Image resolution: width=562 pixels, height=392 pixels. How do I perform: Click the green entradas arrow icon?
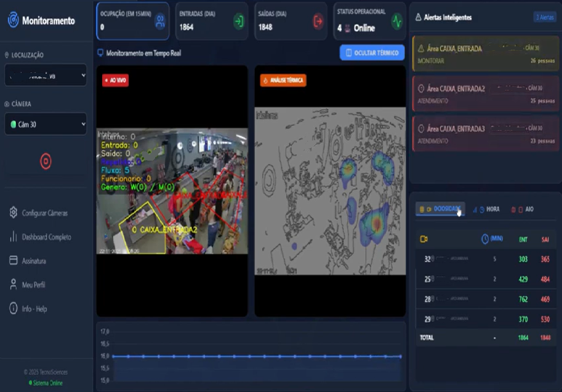pyautogui.click(x=239, y=21)
